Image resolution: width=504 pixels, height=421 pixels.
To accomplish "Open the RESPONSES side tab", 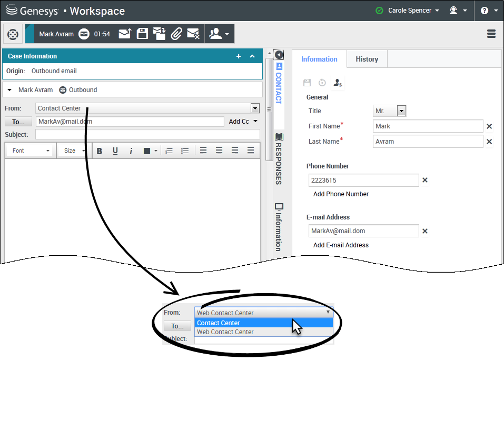I will (x=279, y=158).
